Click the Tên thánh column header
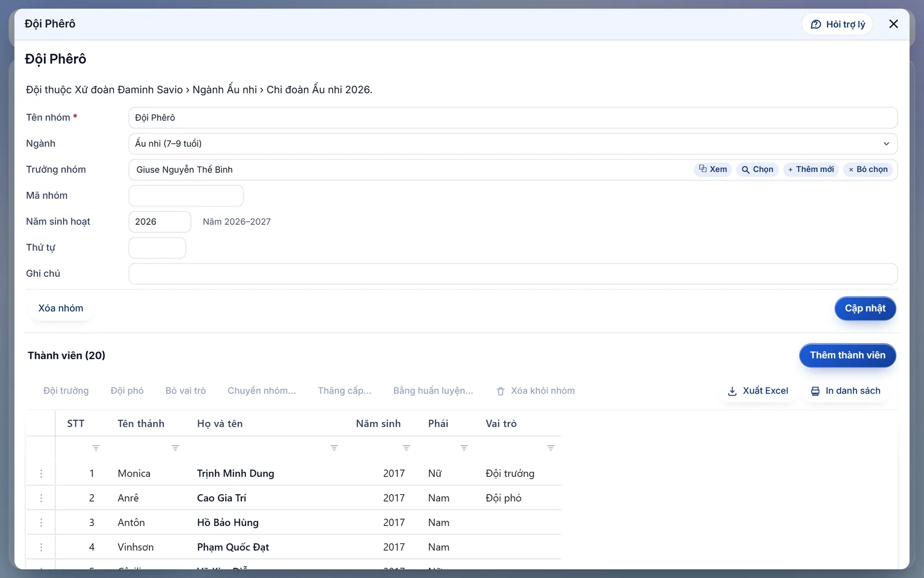Screen dimensions: 924x578 click(141, 424)
